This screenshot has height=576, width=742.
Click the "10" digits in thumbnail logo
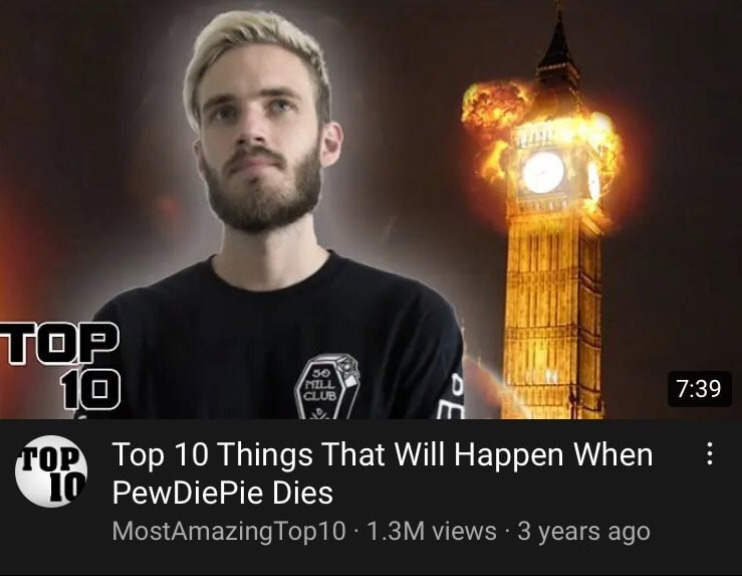tap(91, 390)
